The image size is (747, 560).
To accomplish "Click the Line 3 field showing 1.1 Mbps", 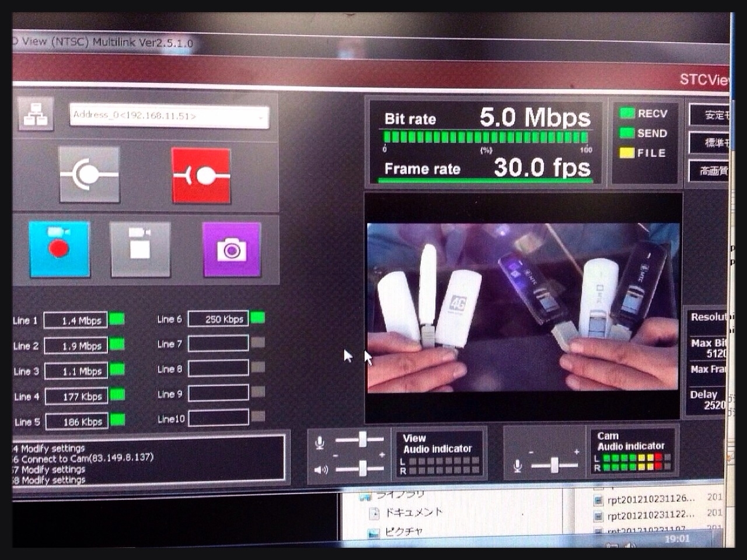I will point(76,371).
